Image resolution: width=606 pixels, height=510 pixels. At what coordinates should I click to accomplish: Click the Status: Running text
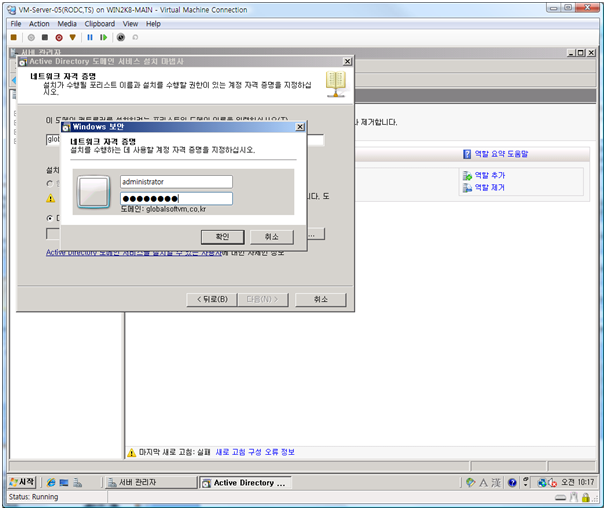click(34, 497)
